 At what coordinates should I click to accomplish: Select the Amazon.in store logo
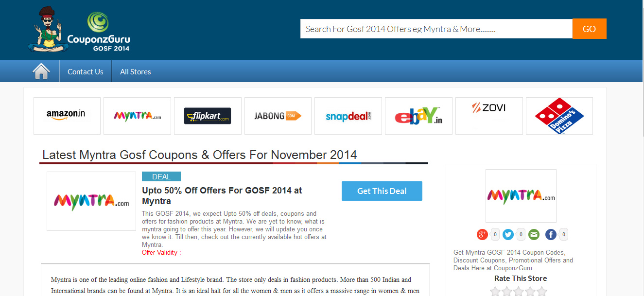tap(67, 116)
